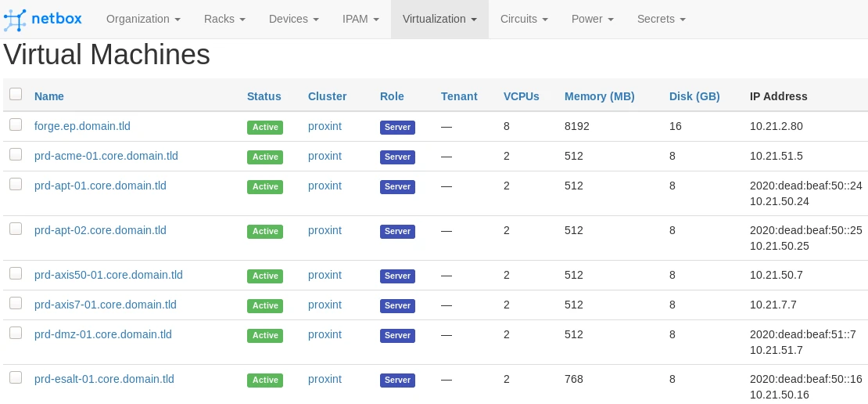The width and height of the screenshot is (868, 404).
Task: Sort table by Name column header
Action: coord(49,96)
